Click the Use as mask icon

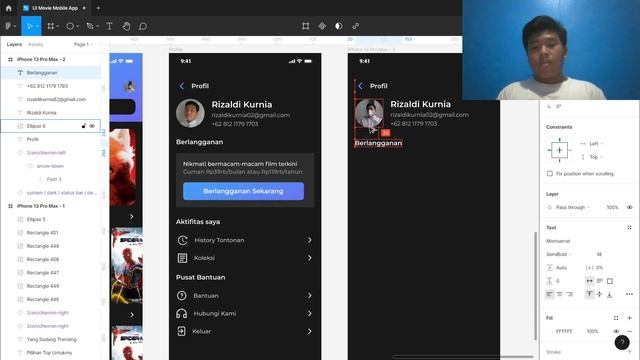[339, 26]
